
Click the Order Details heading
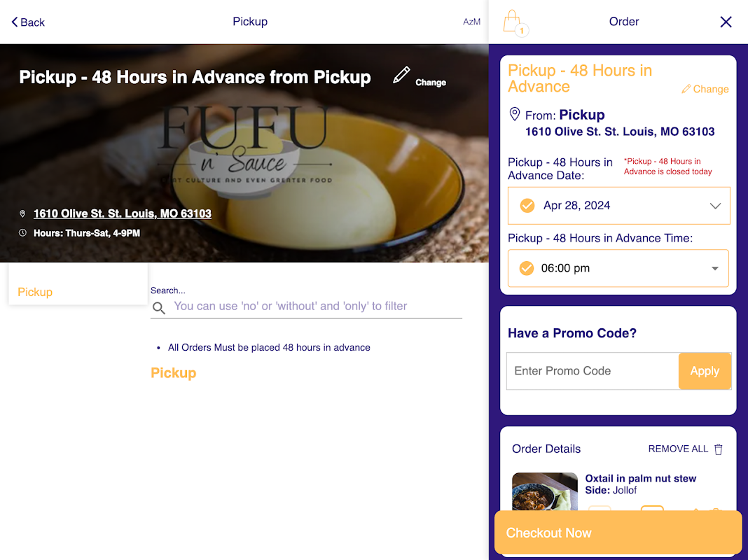pyautogui.click(x=546, y=449)
